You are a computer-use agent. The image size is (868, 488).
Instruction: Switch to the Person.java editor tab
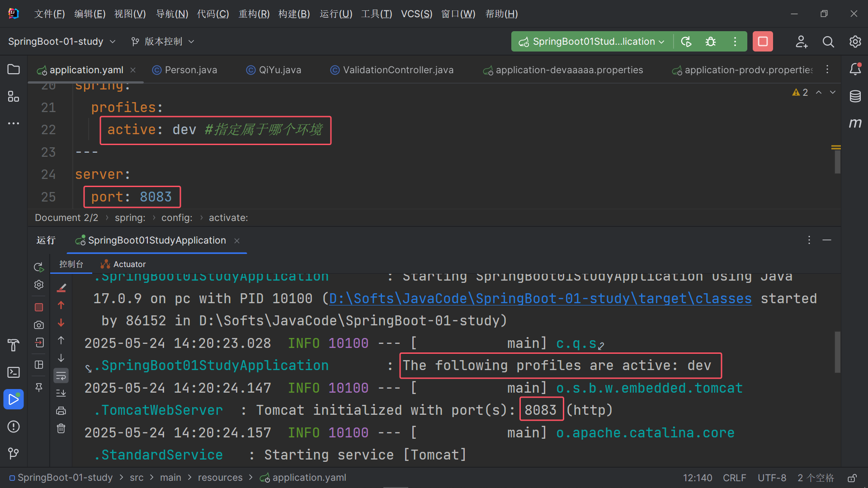[x=190, y=70]
